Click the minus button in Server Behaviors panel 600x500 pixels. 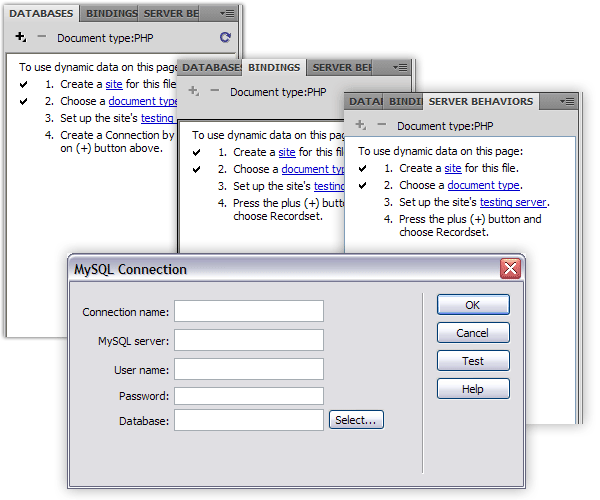point(382,124)
